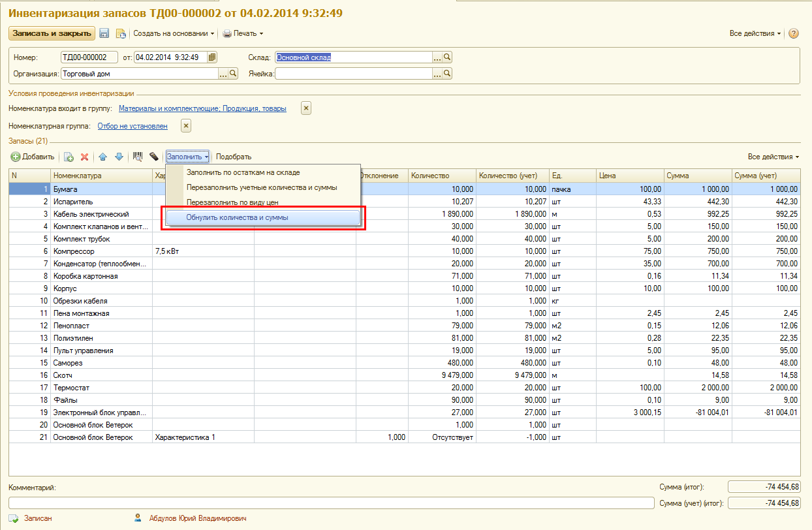Click the copy row icon in Запасы toolbar
Screen dimensions: 812x530
[69, 157]
